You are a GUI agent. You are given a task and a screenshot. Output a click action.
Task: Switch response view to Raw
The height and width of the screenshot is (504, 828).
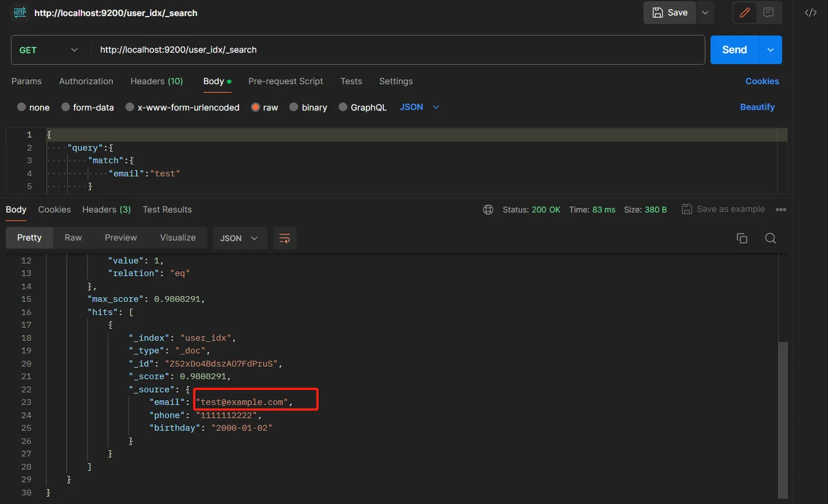pos(73,238)
